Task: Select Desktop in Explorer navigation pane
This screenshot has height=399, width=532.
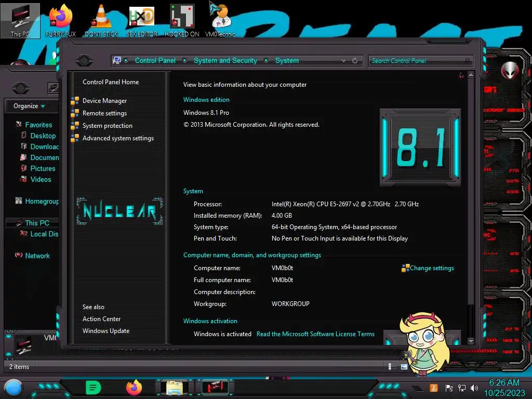Action: 43,136
